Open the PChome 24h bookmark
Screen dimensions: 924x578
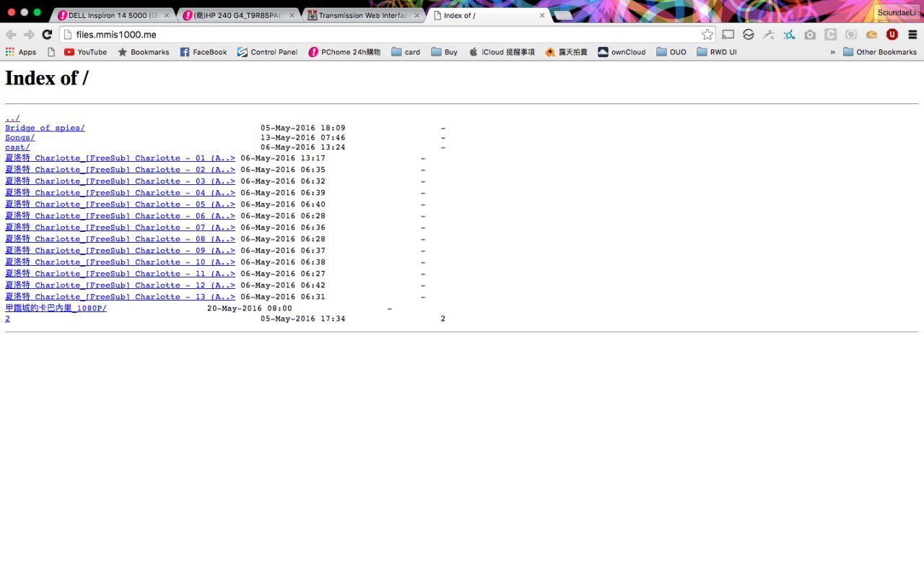pos(344,52)
